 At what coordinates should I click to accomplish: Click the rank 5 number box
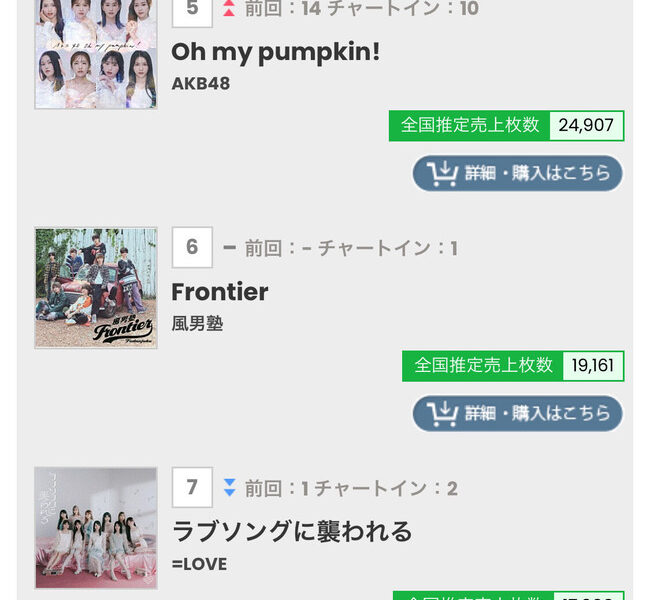pos(192,9)
